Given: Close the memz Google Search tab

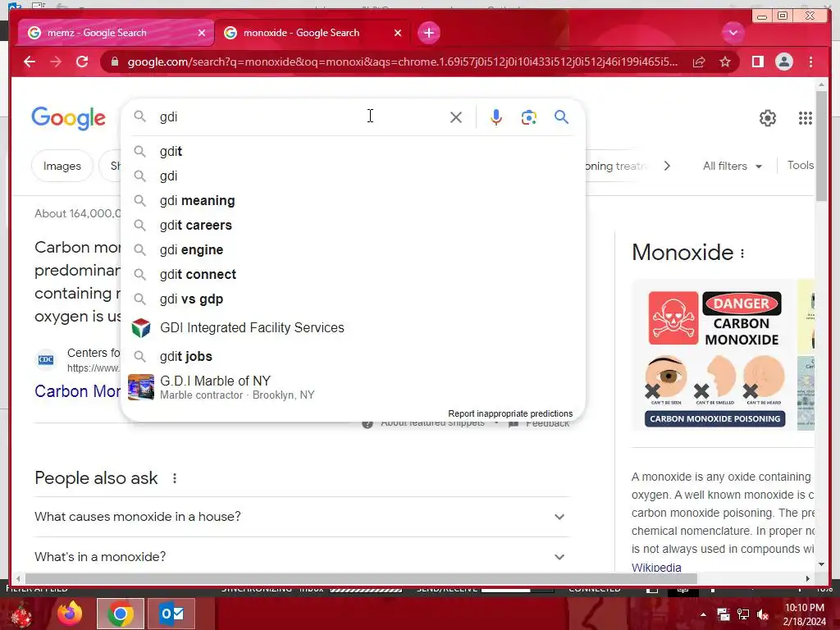Looking at the screenshot, I should [202, 33].
